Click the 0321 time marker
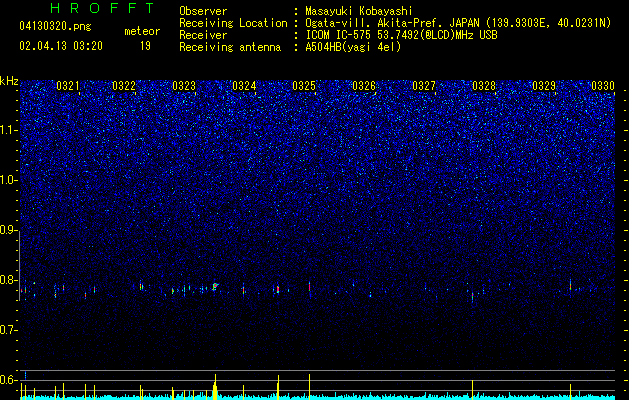The height and width of the screenshot is (400, 629). click(67, 86)
